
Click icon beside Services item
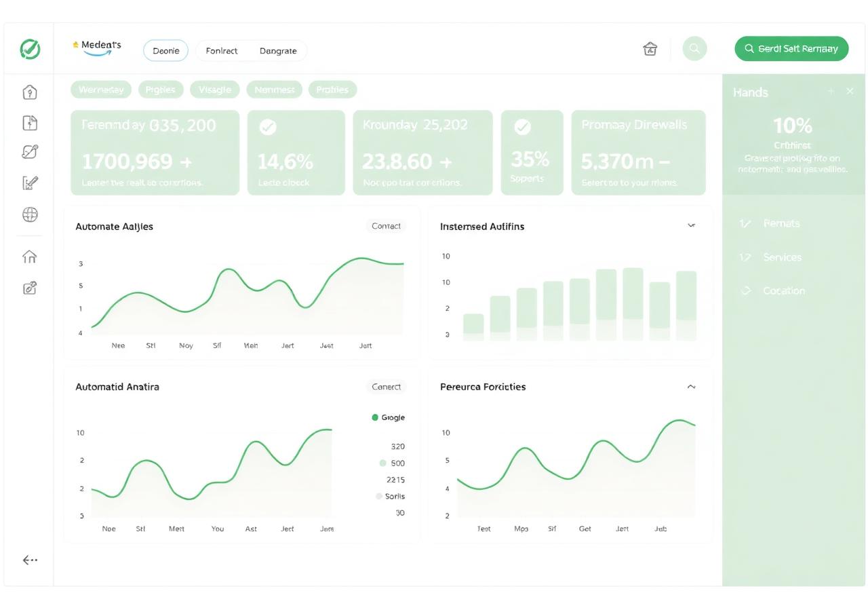(745, 257)
